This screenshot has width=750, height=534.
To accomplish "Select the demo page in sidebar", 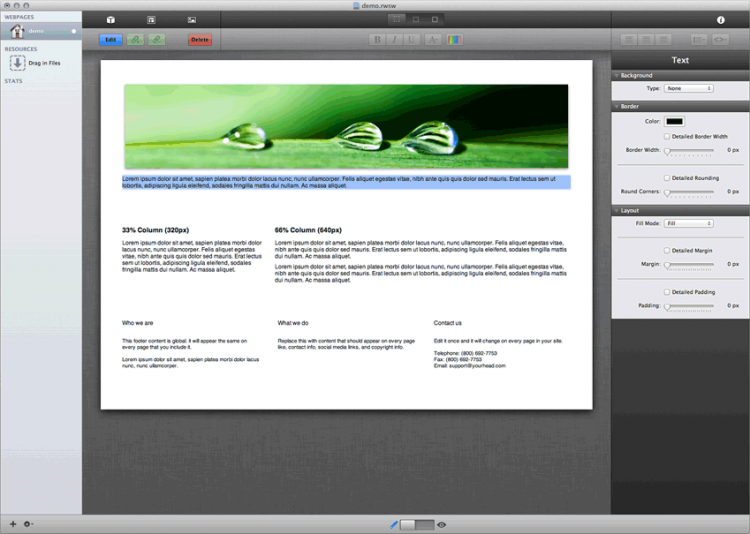I will [x=41, y=31].
